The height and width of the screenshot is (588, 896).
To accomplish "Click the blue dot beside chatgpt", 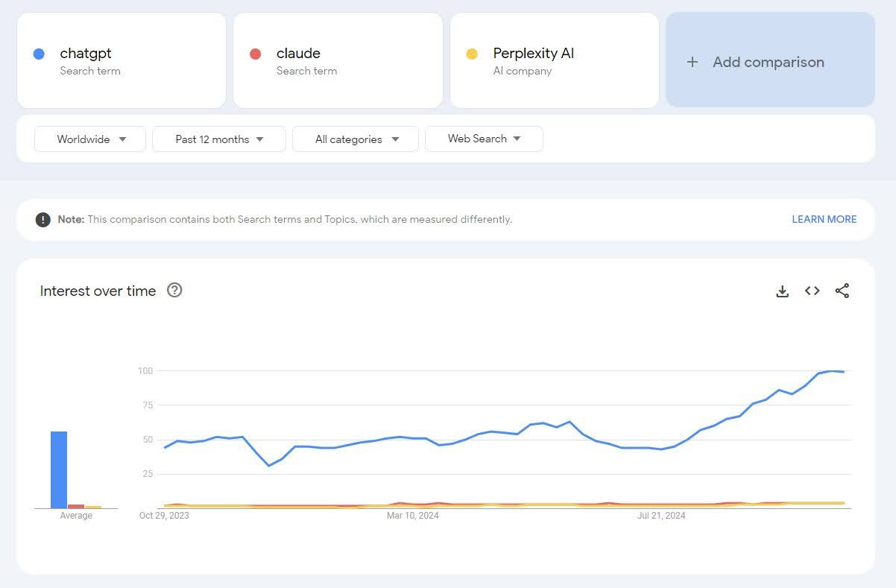I will pos(39,54).
